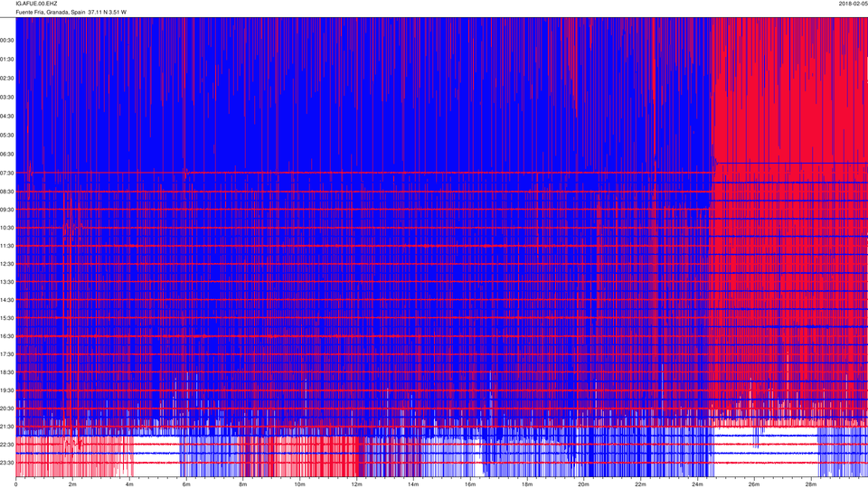Click the 18:30 time row label
868x488 pixels.
7,372
